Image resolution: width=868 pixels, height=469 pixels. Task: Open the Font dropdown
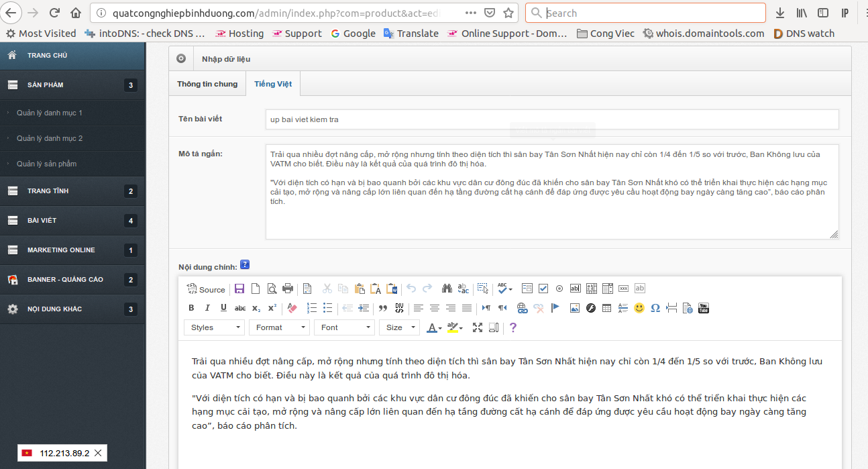(344, 327)
